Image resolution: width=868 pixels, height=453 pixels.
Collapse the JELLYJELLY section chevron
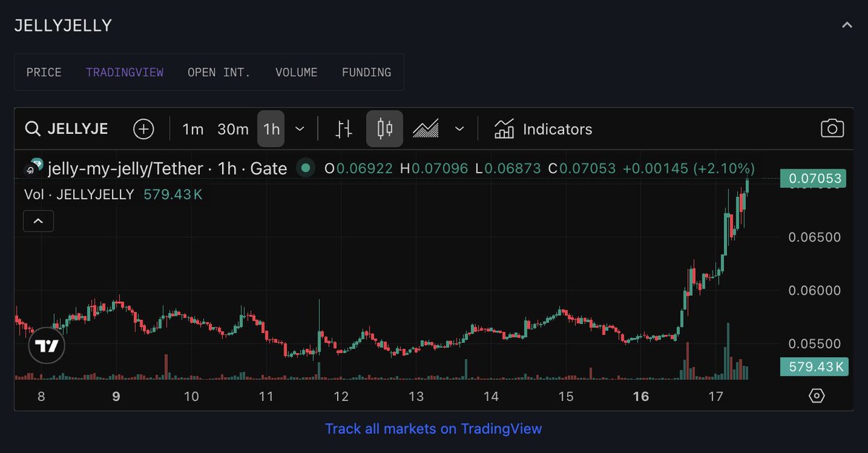pos(846,26)
